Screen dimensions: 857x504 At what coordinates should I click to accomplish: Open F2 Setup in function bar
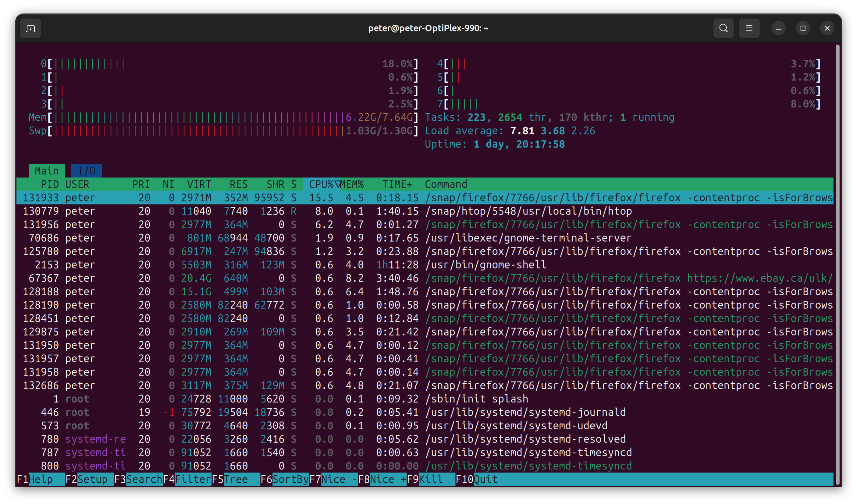(x=89, y=480)
